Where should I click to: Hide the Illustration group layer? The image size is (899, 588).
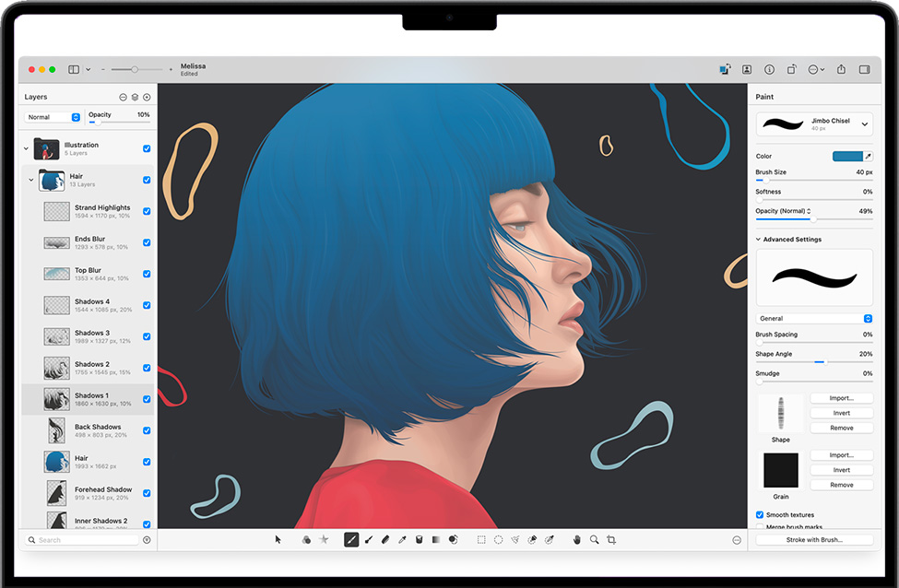pos(147,148)
